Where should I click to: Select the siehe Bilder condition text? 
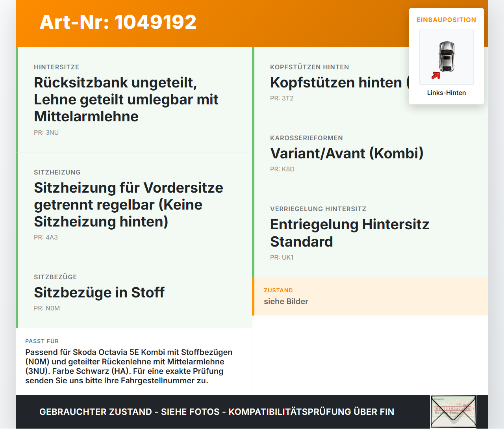pyautogui.click(x=286, y=301)
